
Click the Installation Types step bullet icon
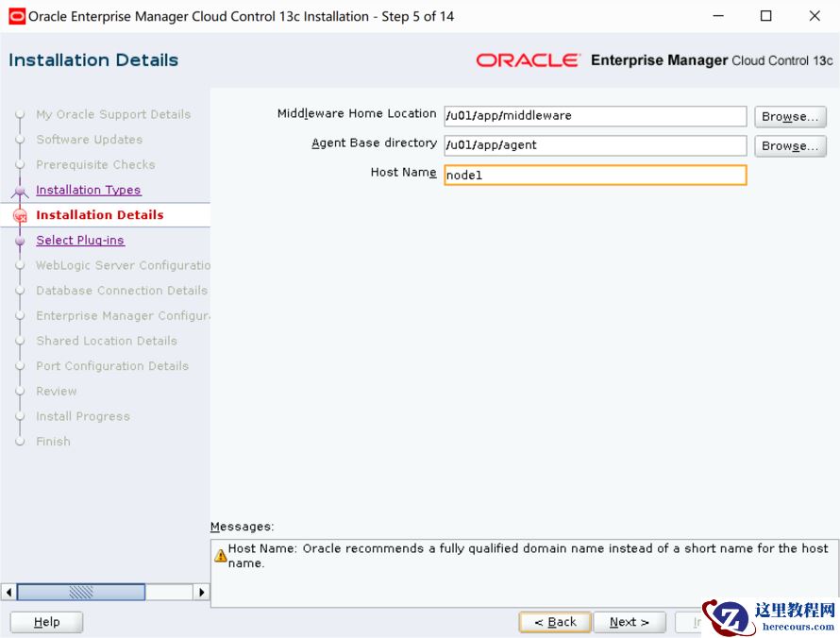(x=21, y=190)
